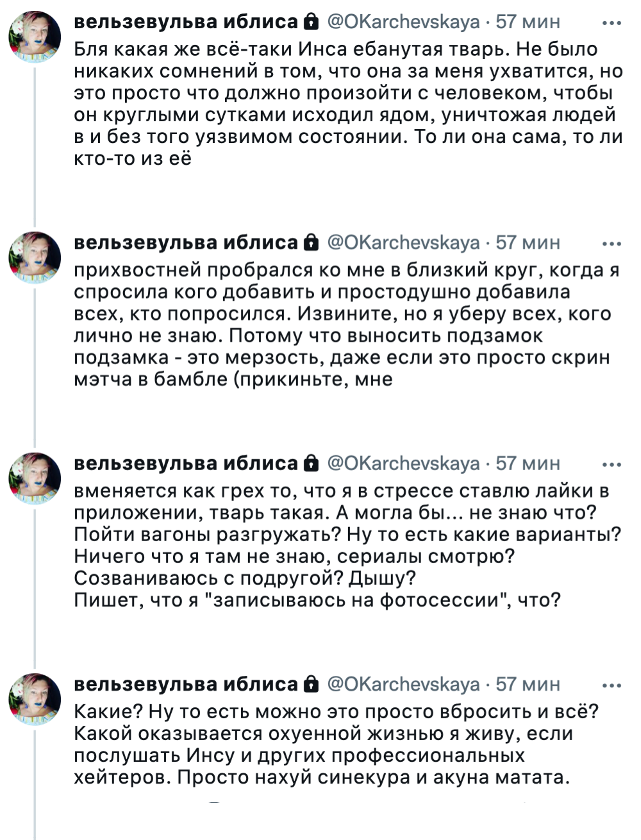Open avatar beside tweet starting 'прихвостней пробрался'
641x840 pixels.
[35, 257]
